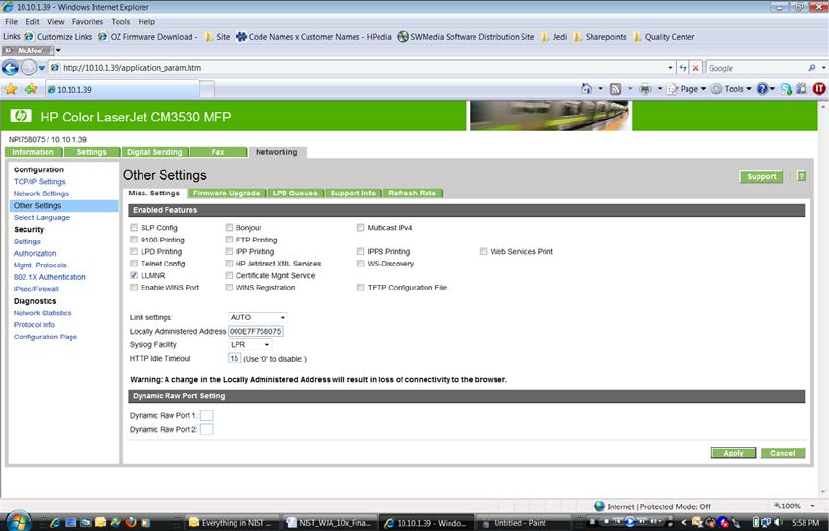
Task: Enable the Telnet Config checkbox
Action: (x=134, y=263)
